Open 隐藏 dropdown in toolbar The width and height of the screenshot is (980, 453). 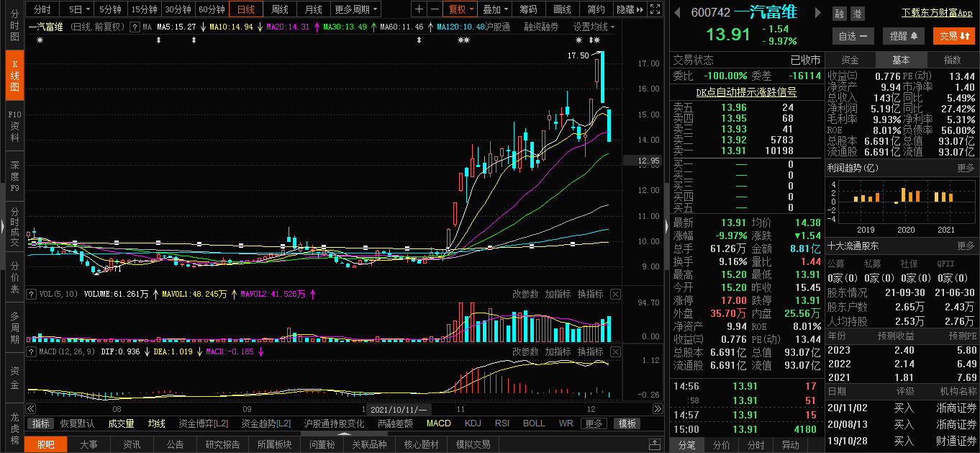tap(629, 9)
